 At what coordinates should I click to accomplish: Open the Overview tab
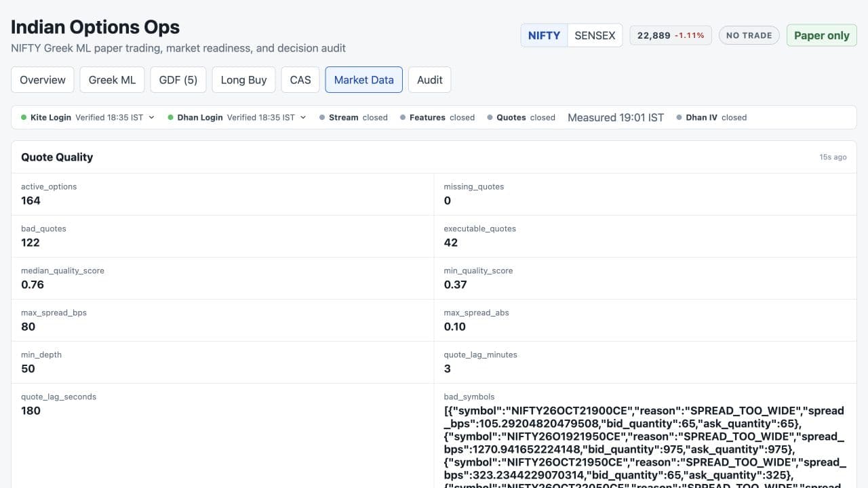(x=43, y=79)
